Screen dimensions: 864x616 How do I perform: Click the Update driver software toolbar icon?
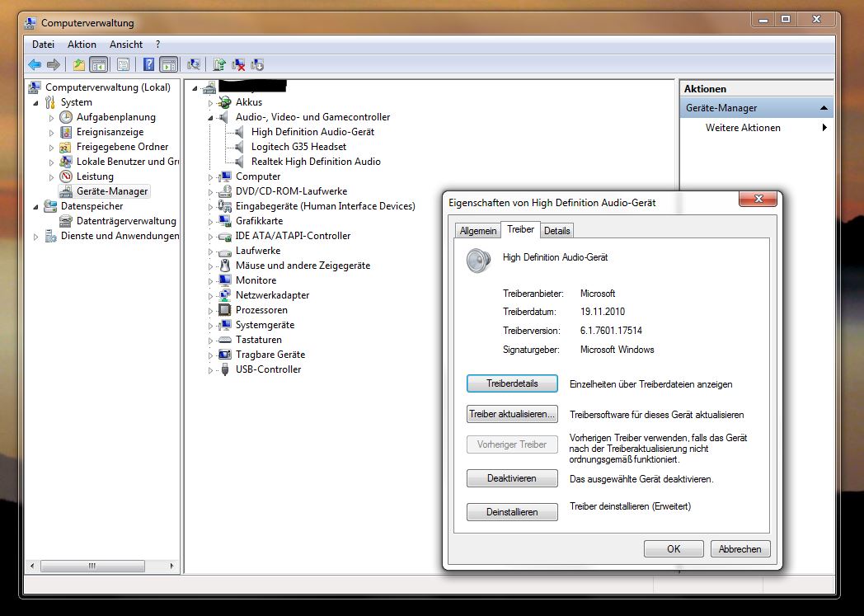click(x=219, y=65)
